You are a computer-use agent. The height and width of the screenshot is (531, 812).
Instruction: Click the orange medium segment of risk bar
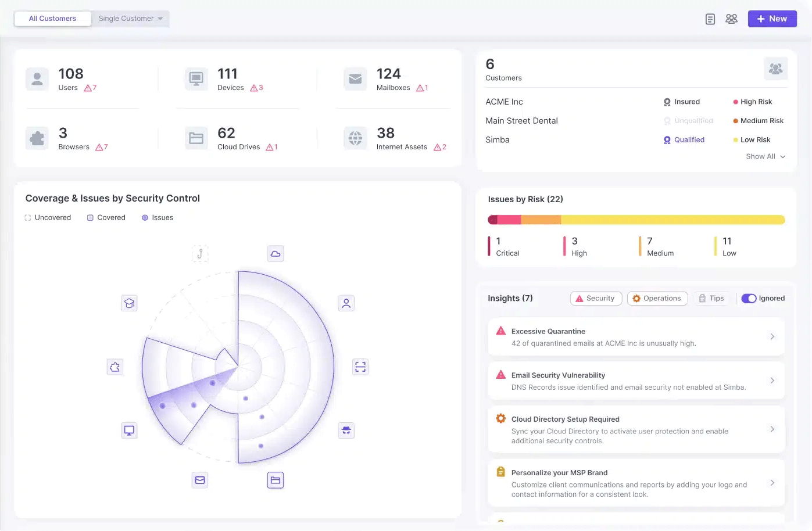pos(541,220)
